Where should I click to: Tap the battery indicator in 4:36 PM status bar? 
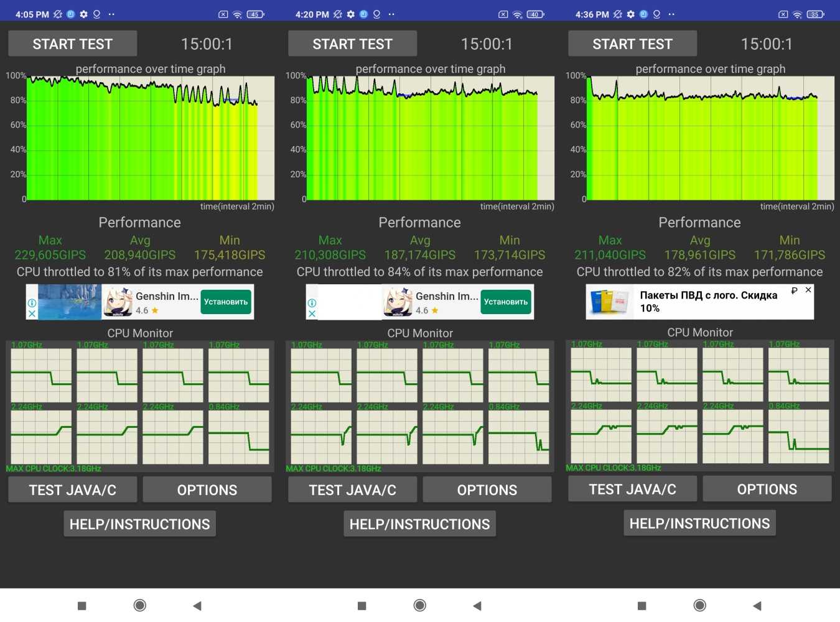point(816,14)
